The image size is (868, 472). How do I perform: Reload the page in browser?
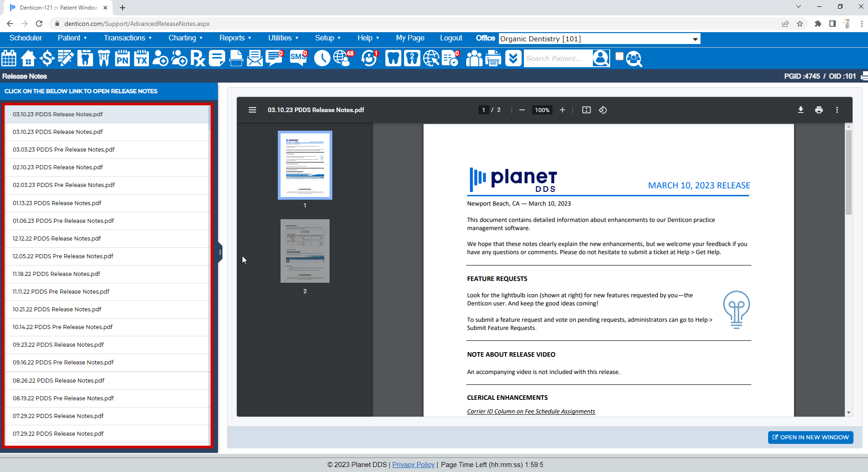pos(39,24)
